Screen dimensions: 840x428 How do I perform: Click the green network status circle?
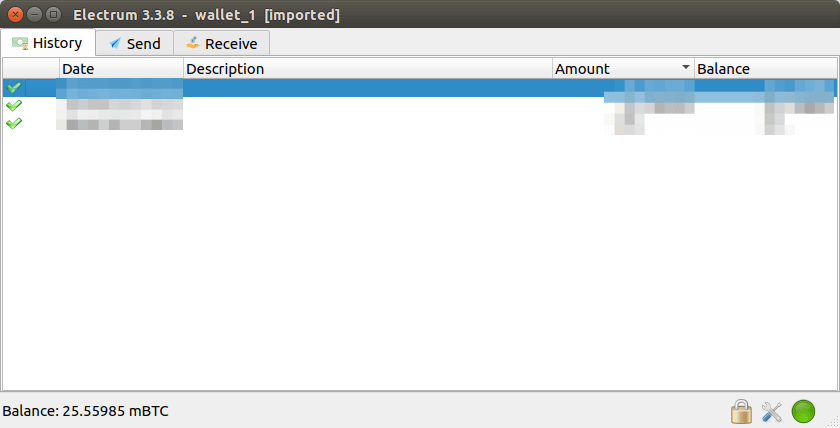coord(803,411)
